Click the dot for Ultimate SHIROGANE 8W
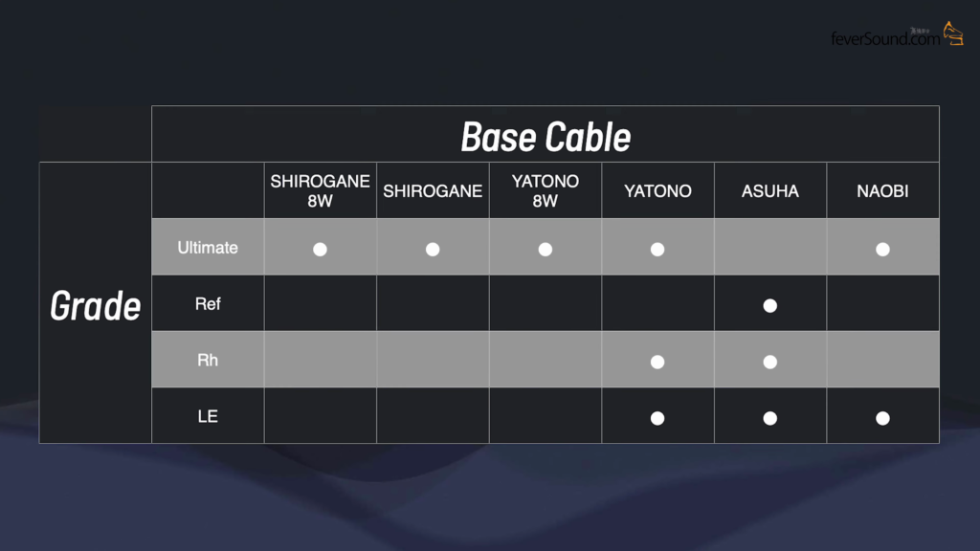This screenshot has height=551, width=980. click(320, 250)
